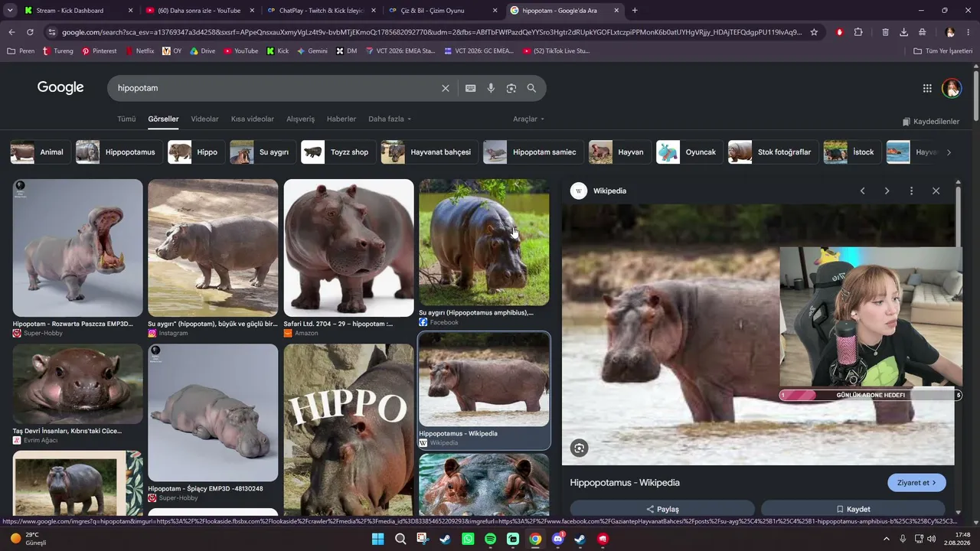Open the Netflix bookmark
The image size is (980, 551).
tap(139, 51)
